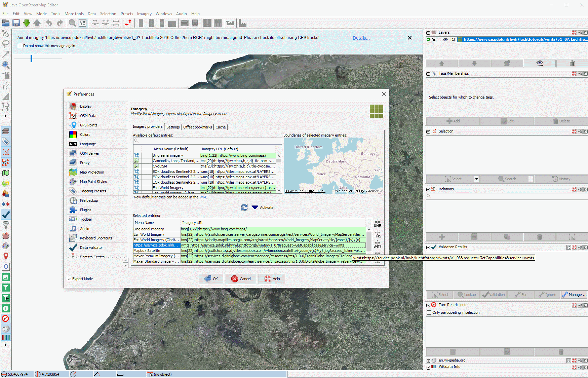The image size is (588, 378).
Task: Expand the en.wikipedia.org panel
Action: (x=428, y=361)
